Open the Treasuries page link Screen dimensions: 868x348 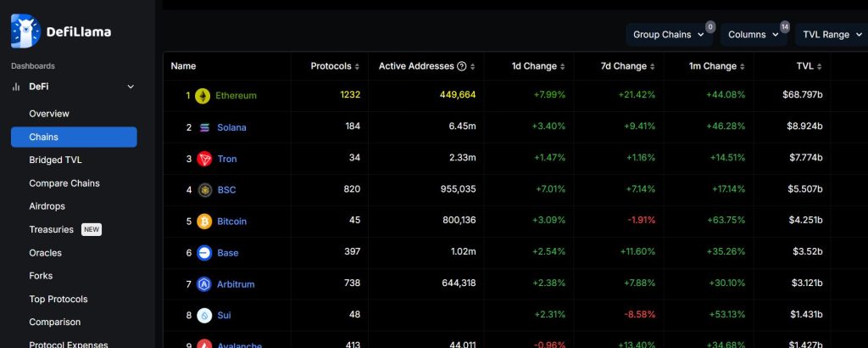click(51, 229)
